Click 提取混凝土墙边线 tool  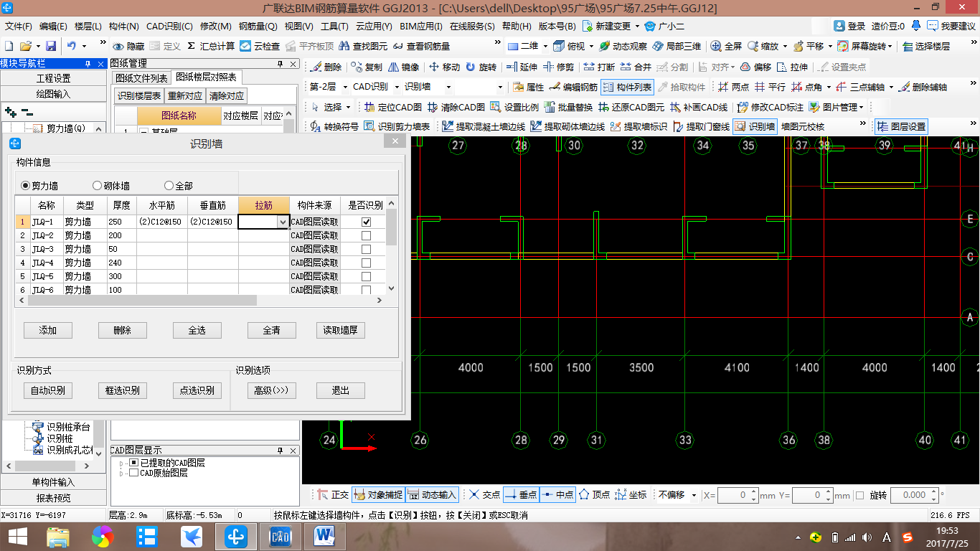coord(484,127)
